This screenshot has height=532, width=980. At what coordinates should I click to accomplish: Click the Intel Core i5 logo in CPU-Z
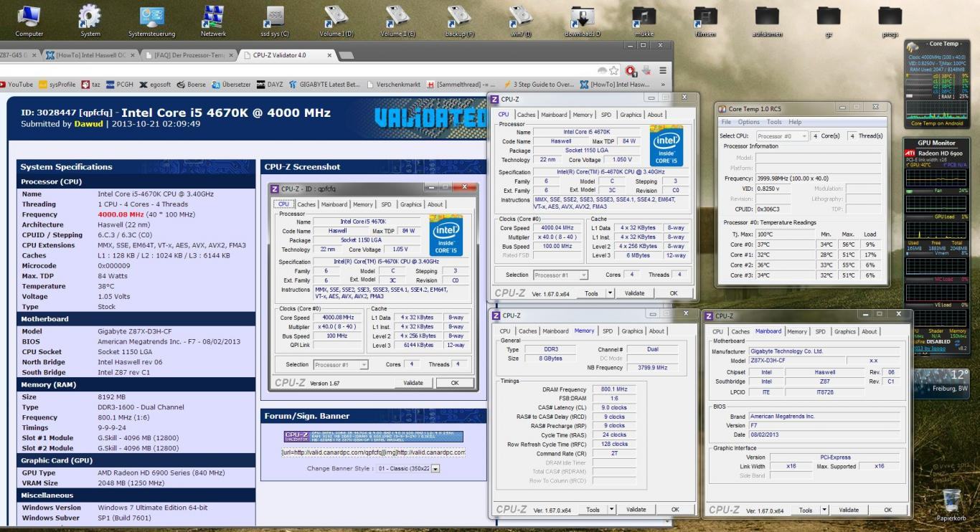(x=666, y=146)
